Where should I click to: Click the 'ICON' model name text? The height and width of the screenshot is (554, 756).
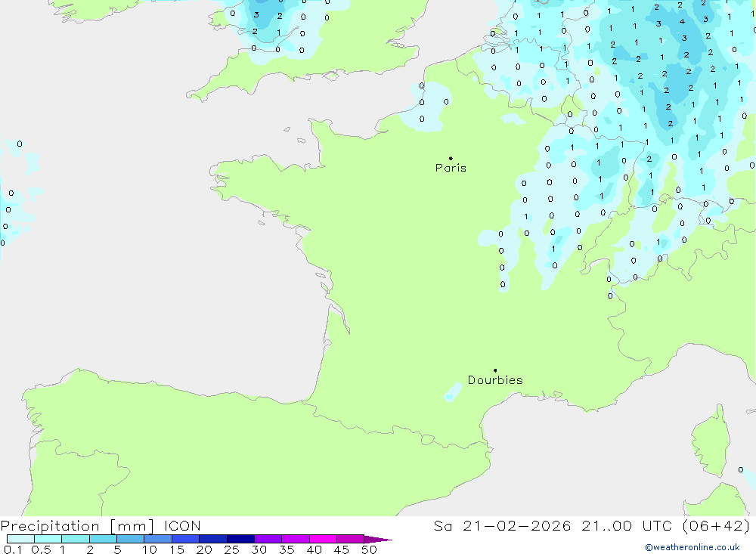coord(182,526)
